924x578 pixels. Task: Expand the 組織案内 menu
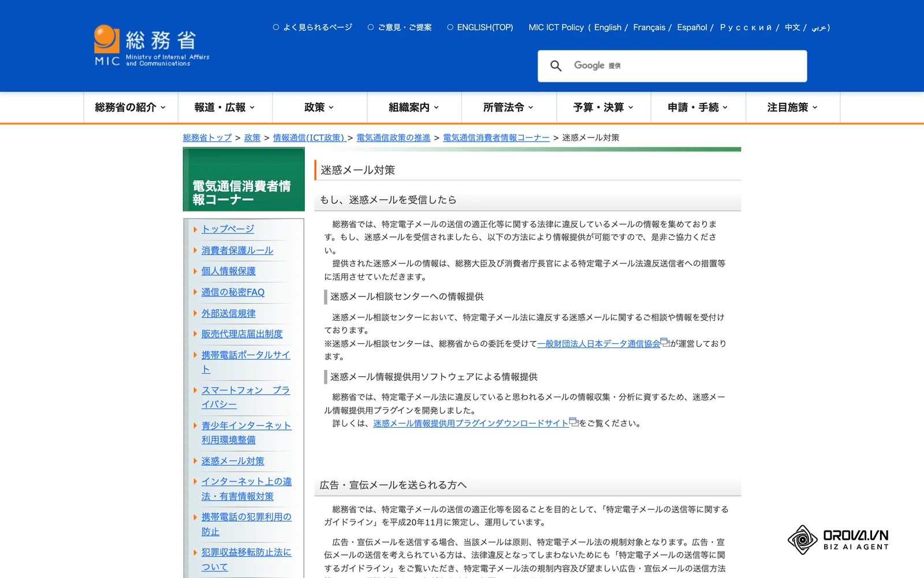pyautogui.click(x=414, y=108)
